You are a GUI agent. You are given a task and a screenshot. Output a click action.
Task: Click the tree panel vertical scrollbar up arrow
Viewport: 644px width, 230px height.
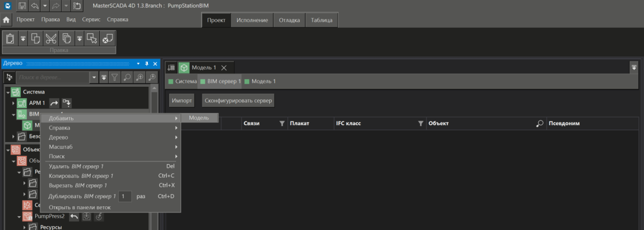pos(155,89)
